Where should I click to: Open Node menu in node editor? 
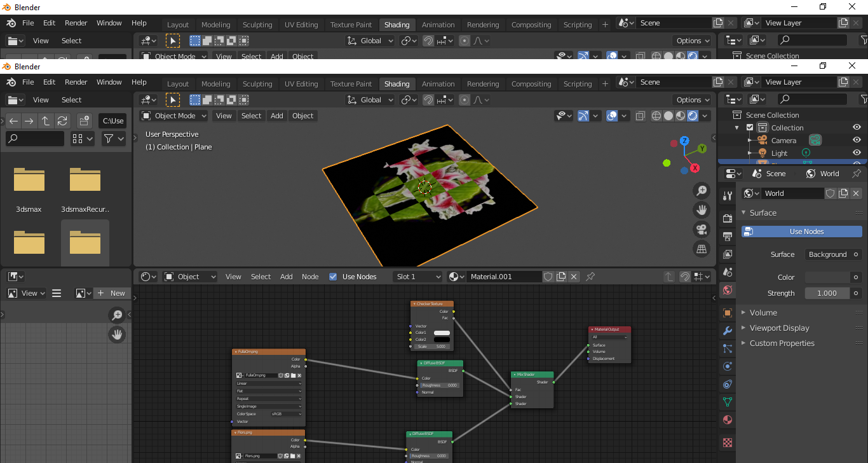(310, 277)
